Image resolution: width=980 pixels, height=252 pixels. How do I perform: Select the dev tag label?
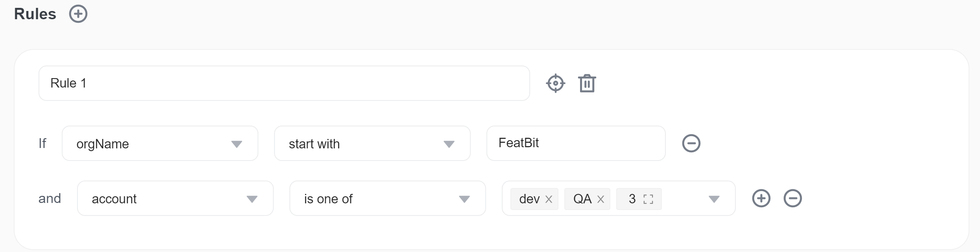pyautogui.click(x=529, y=199)
